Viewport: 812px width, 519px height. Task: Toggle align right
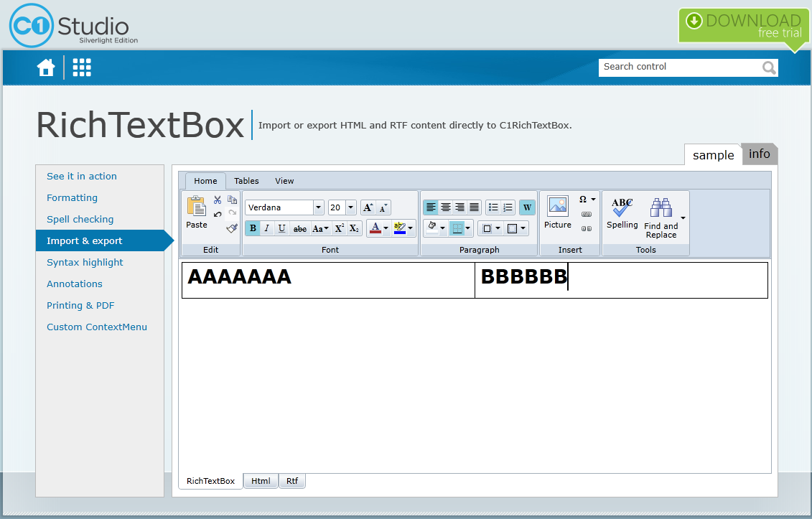pos(460,207)
